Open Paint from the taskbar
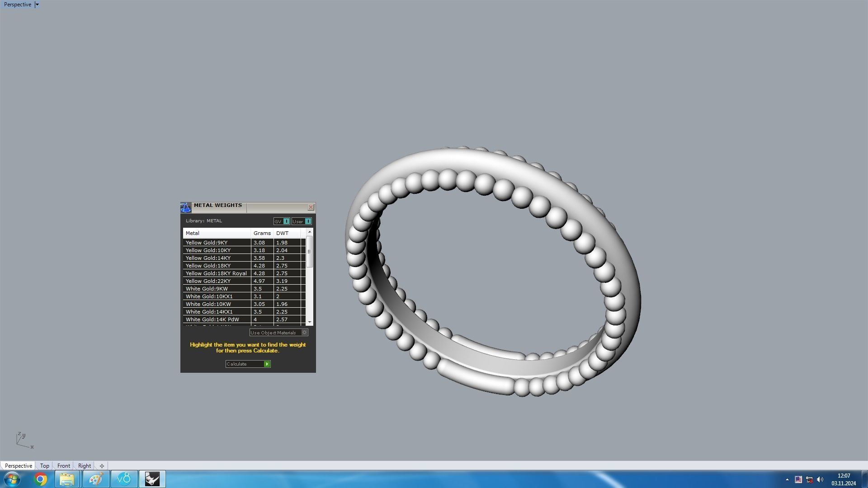This screenshot has width=868, height=488. click(96, 479)
